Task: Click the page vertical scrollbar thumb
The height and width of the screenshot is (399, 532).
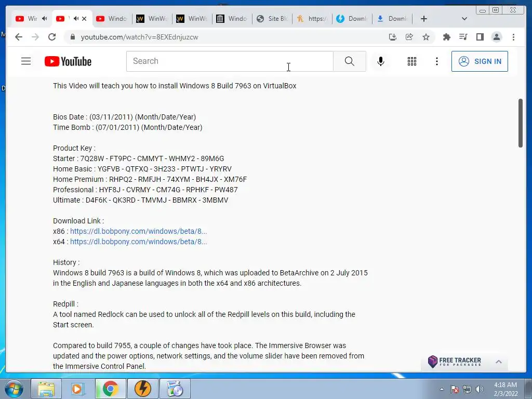Action: tap(520, 123)
